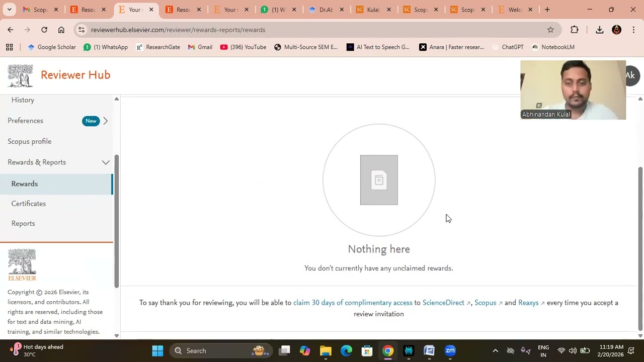The width and height of the screenshot is (644, 362).
Task: Open the Zoom taskbar icon
Action: pos(450,350)
